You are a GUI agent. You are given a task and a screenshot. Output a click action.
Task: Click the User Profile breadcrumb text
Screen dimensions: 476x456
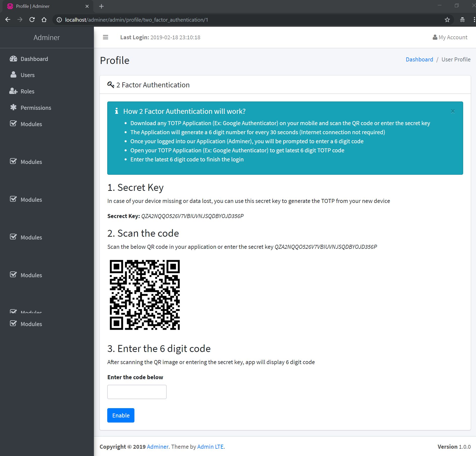[x=456, y=59]
